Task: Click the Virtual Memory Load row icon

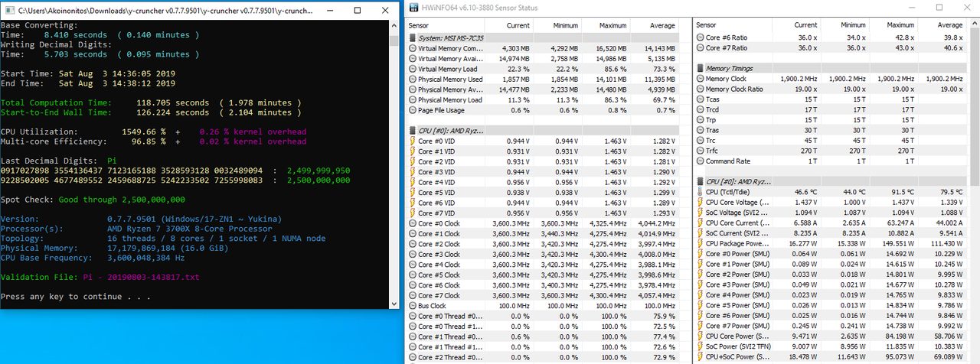Action: click(x=413, y=69)
